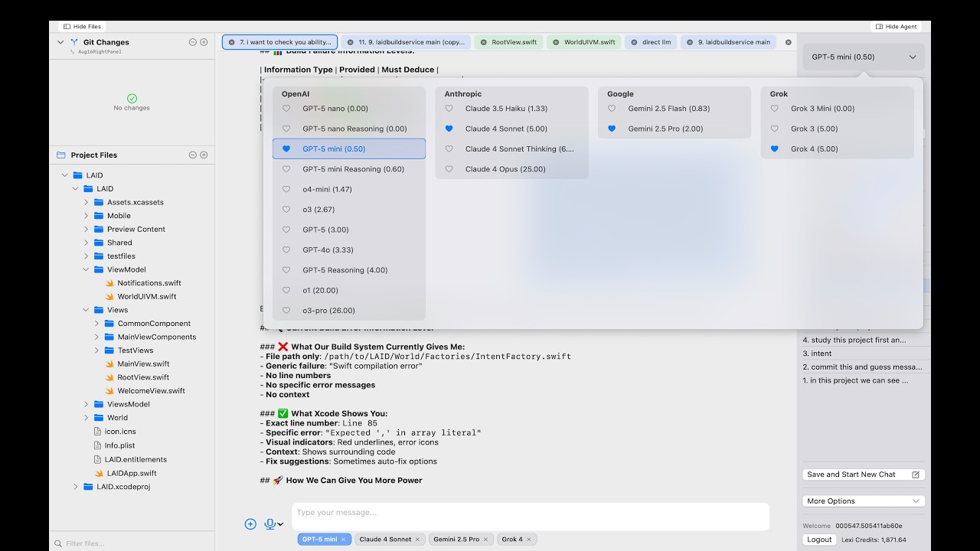Click Save and Start New Chat

(864, 474)
